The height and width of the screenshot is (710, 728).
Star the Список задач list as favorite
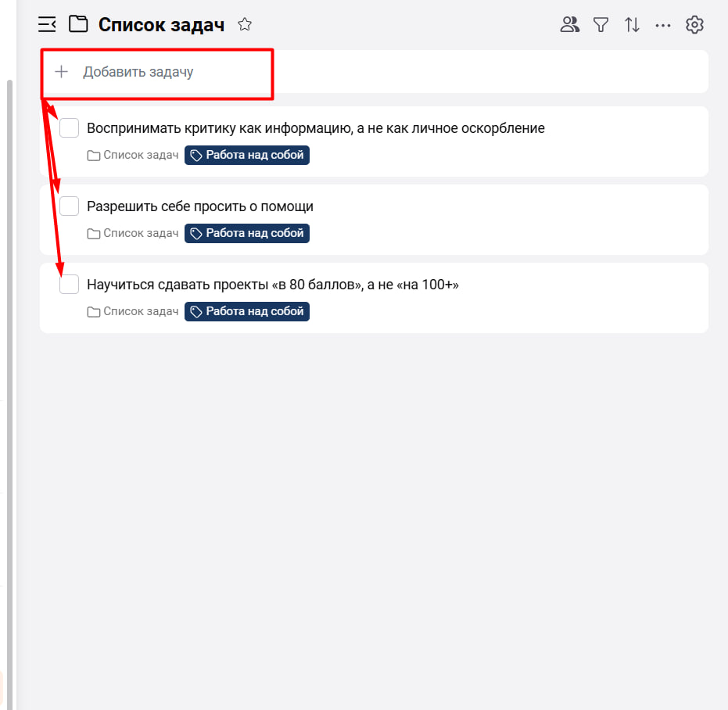point(245,25)
